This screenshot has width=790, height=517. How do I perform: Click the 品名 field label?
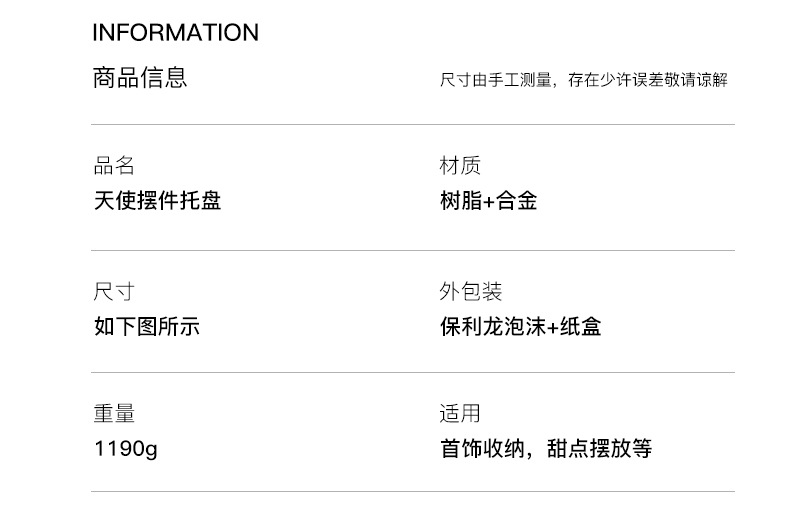click(114, 166)
